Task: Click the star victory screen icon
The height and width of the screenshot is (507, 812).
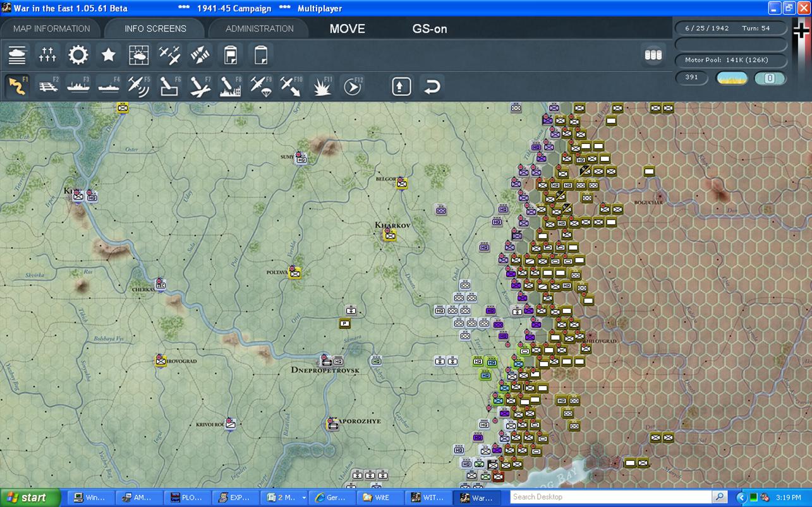Action: [109, 56]
